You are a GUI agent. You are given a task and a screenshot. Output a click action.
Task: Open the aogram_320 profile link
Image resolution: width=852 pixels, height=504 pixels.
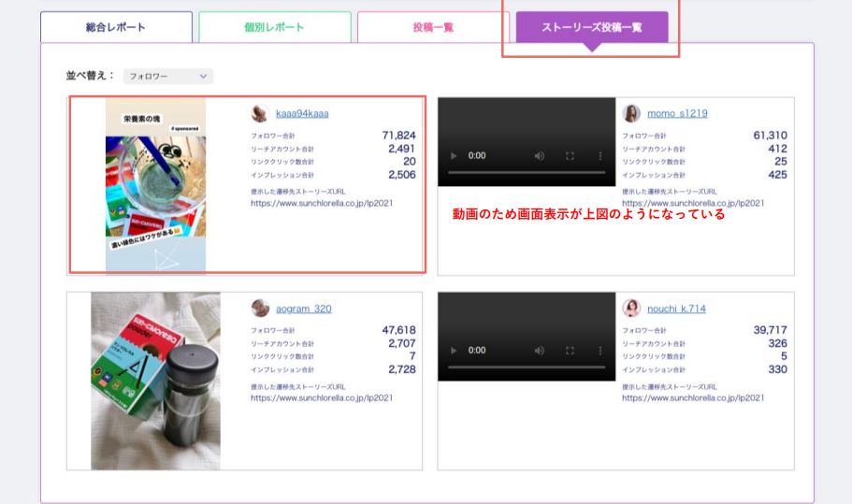pyautogui.click(x=303, y=309)
